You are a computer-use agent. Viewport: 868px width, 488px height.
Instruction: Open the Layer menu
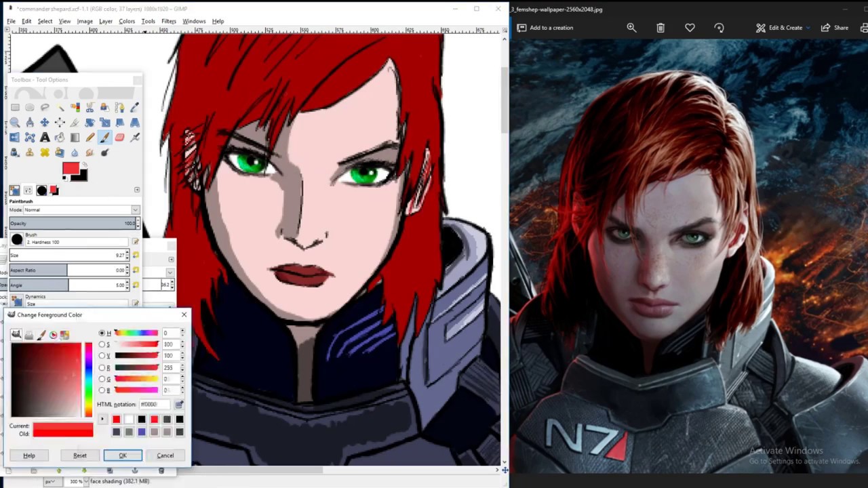point(106,21)
